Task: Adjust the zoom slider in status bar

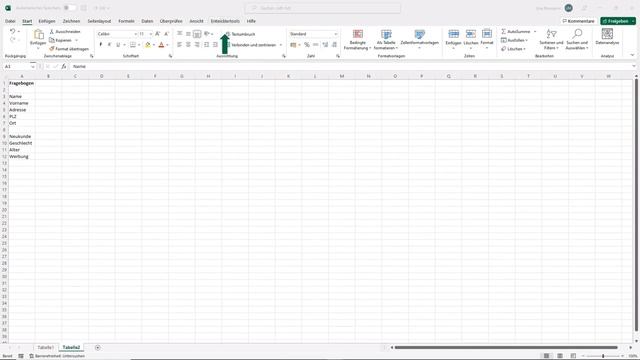Action: pos(603,356)
